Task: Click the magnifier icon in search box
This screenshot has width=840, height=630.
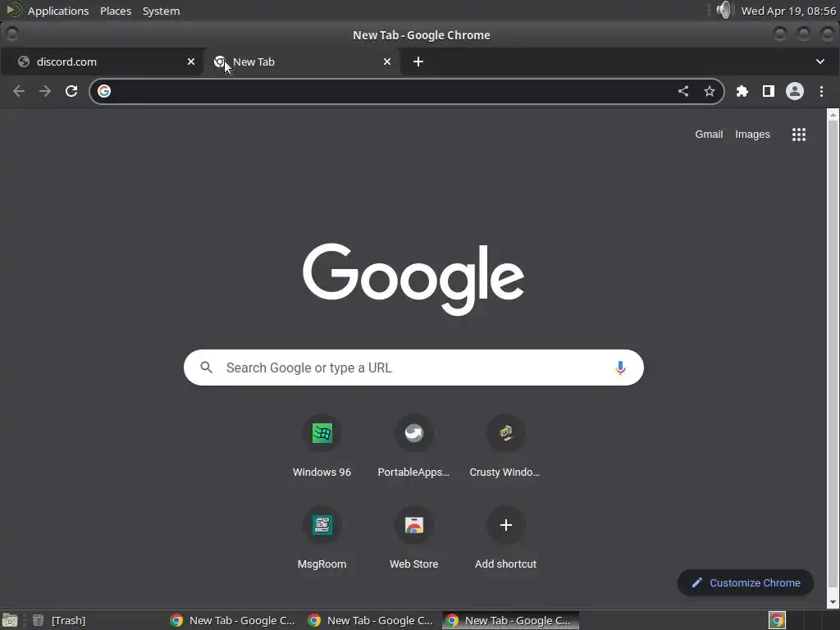Action: click(206, 367)
